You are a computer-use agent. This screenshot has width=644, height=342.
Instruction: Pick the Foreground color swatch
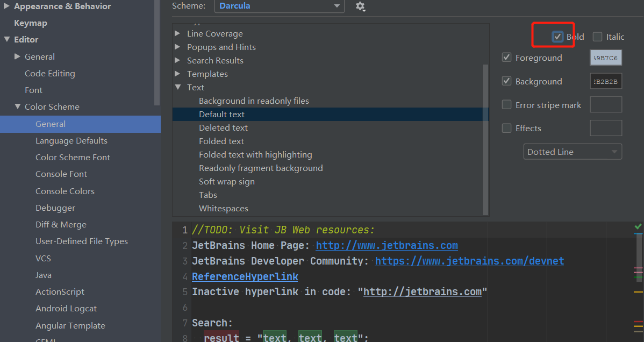pyautogui.click(x=606, y=58)
